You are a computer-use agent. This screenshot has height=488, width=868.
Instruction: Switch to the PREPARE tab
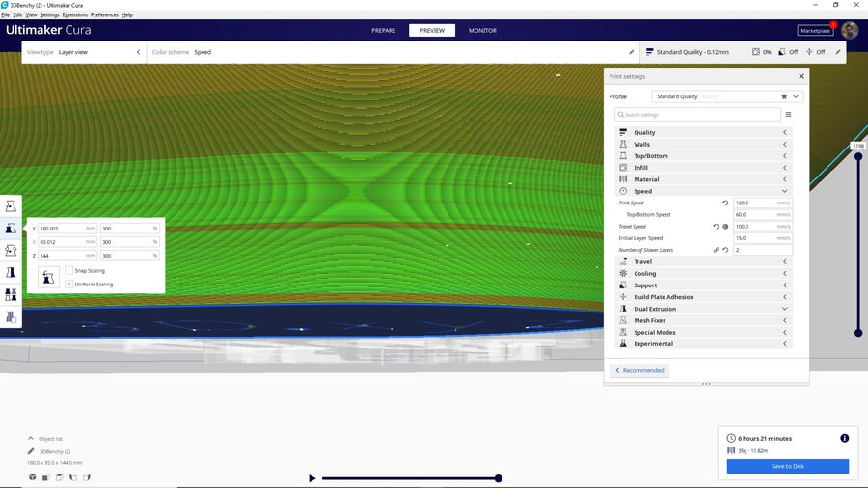[x=383, y=30]
